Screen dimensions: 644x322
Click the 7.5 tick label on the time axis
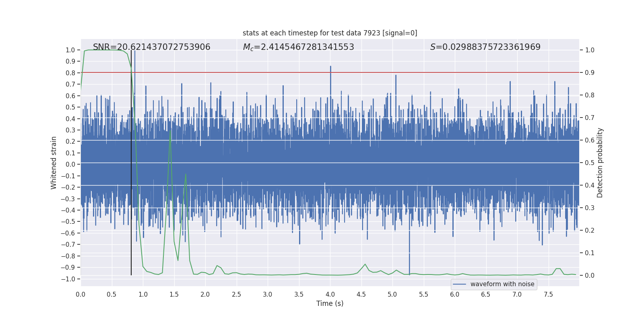[548, 295]
